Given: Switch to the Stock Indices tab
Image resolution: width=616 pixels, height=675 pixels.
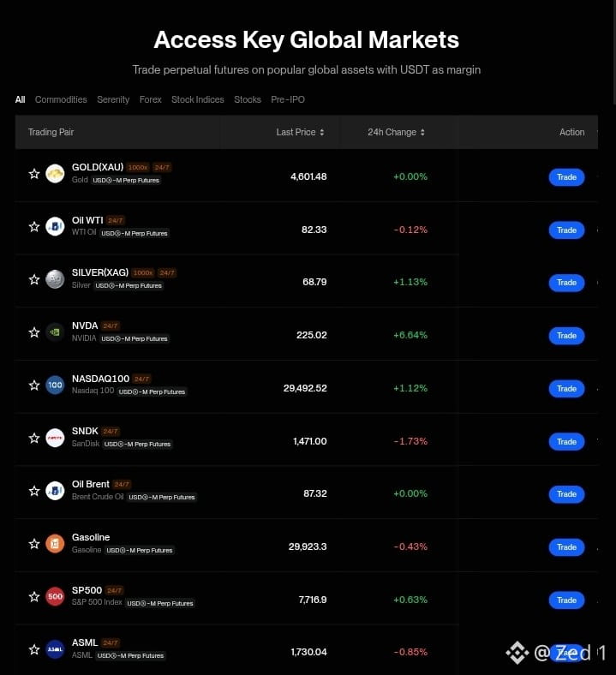Looking at the screenshot, I should (x=198, y=99).
